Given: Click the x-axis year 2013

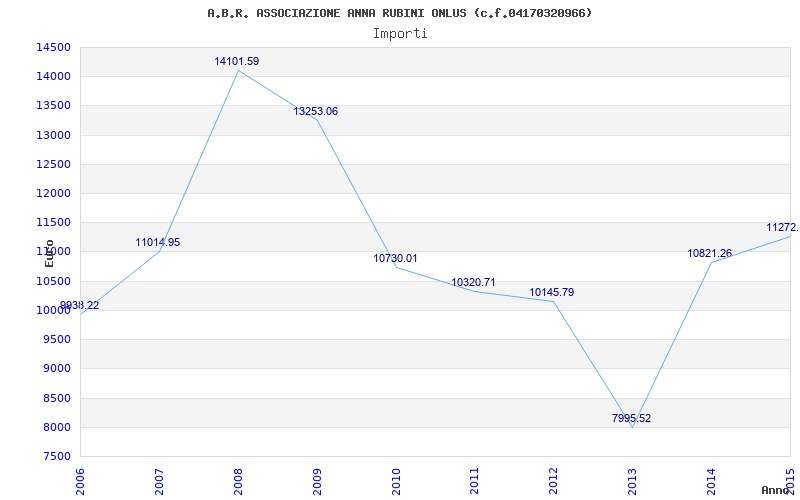Looking at the screenshot, I should tap(632, 481).
